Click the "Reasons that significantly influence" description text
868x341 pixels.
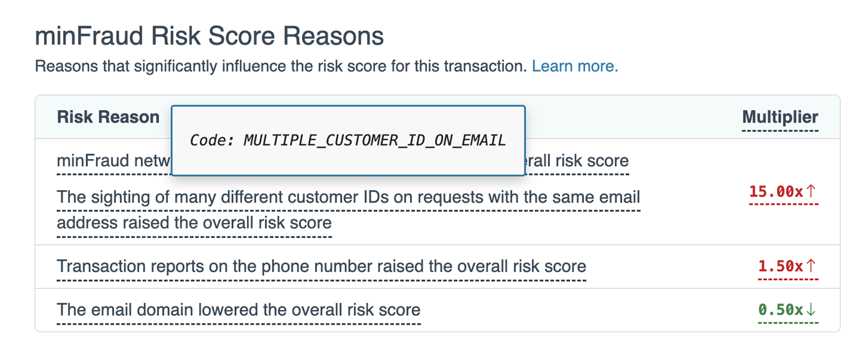(281, 66)
